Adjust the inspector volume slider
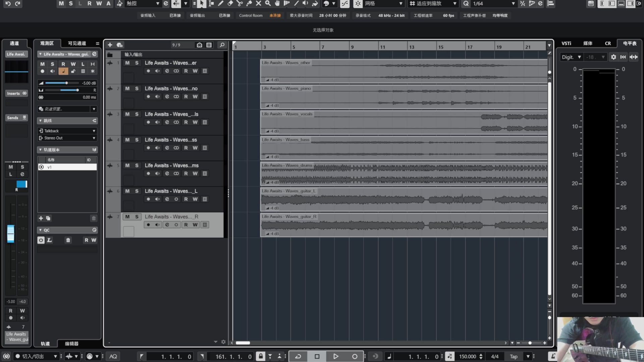 [x=62, y=83]
